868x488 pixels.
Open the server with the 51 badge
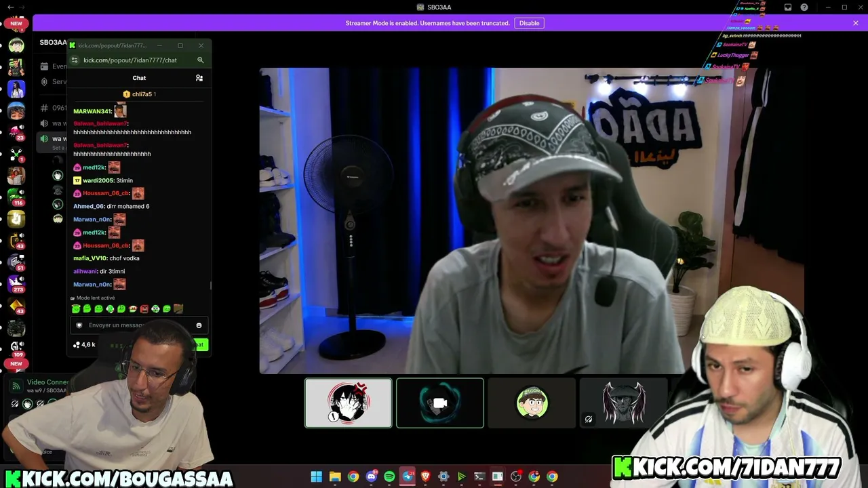pyautogui.click(x=16, y=262)
